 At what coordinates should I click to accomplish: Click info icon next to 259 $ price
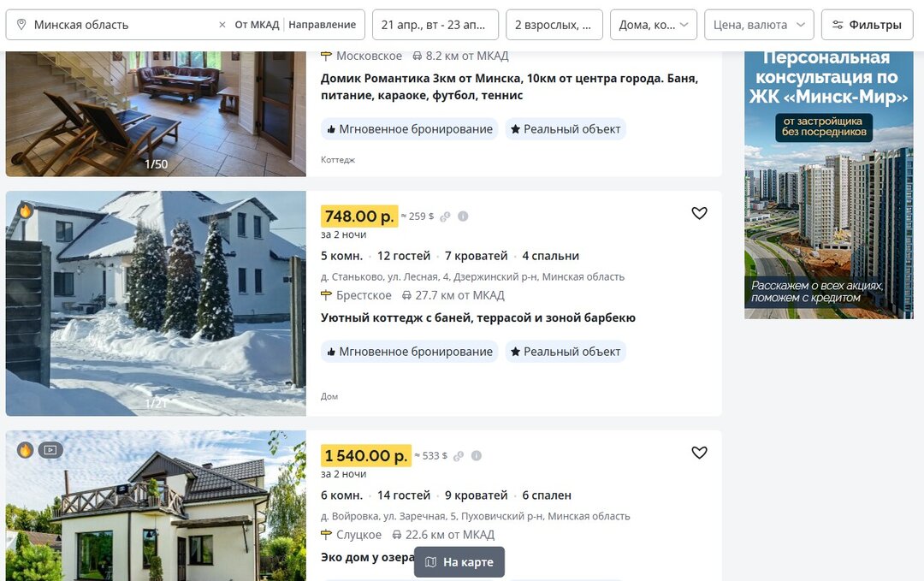point(463,216)
